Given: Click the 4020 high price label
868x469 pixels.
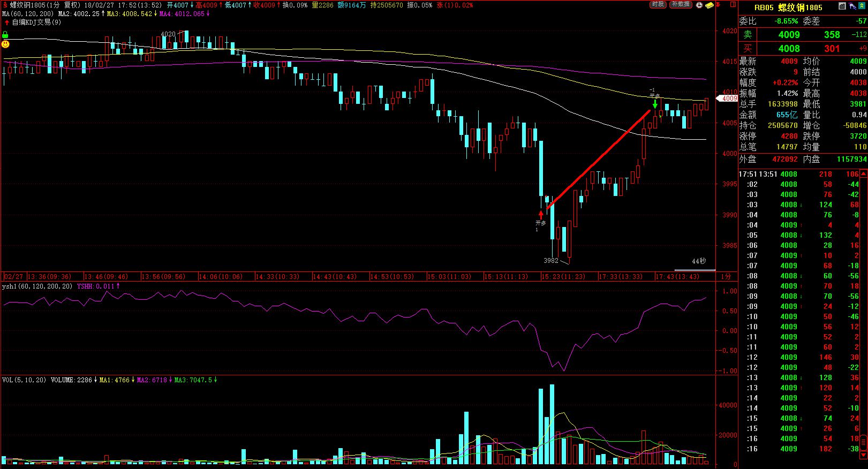Looking at the screenshot, I should [x=168, y=34].
